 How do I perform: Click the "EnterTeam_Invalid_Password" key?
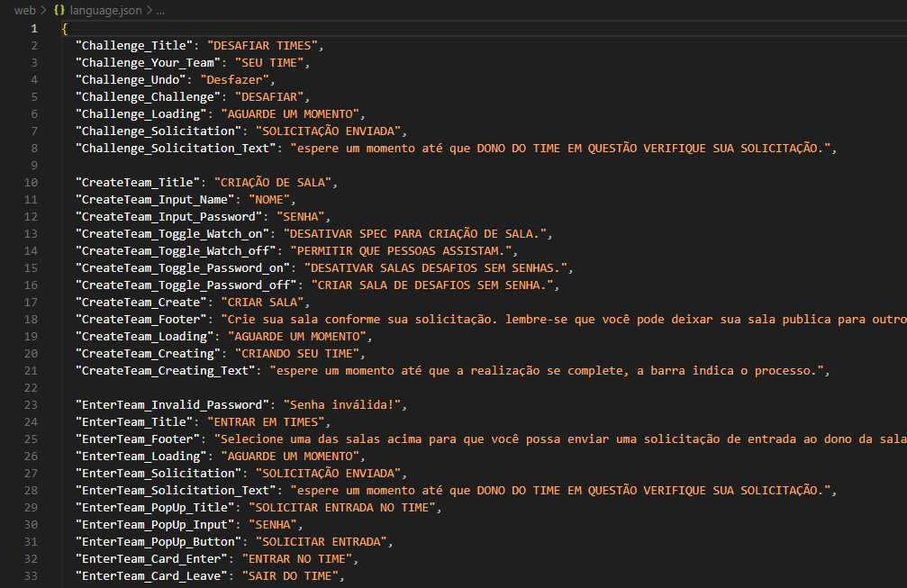click(173, 404)
